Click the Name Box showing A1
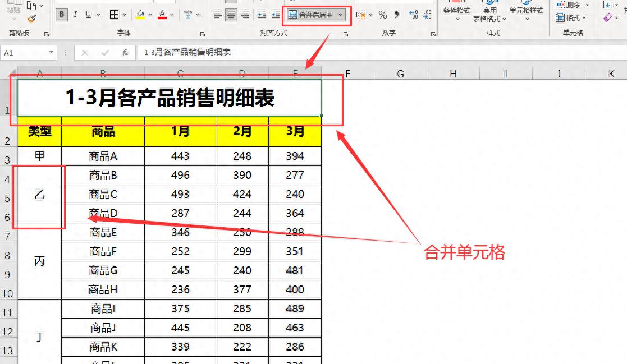The height and width of the screenshot is (364, 627). pyautogui.click(x=24, y=53)
